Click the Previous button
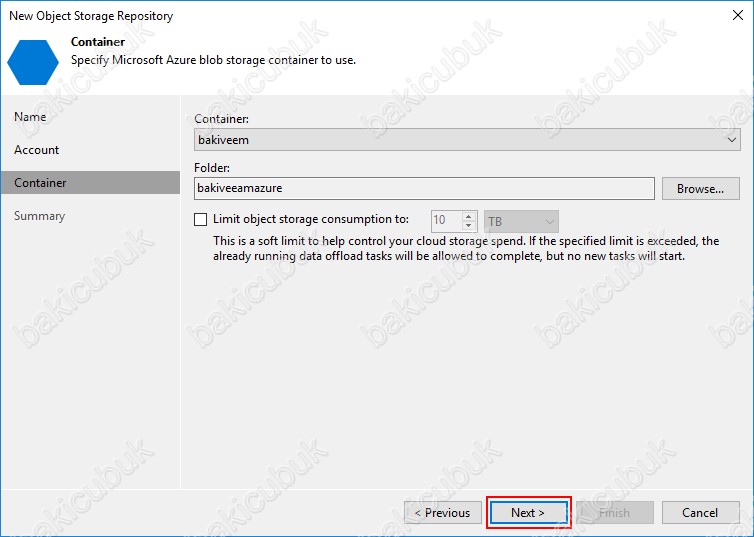754x537 pixels. coord(442,512)
